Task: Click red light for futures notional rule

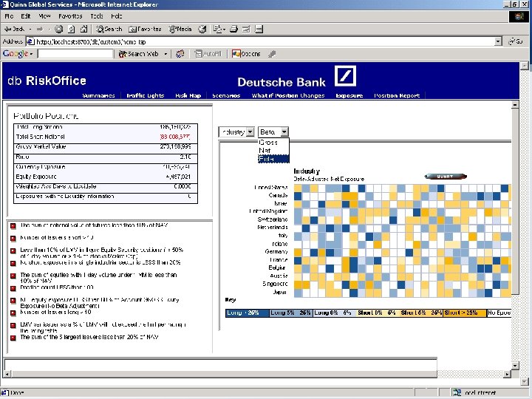Action: (x=13, y=226)
